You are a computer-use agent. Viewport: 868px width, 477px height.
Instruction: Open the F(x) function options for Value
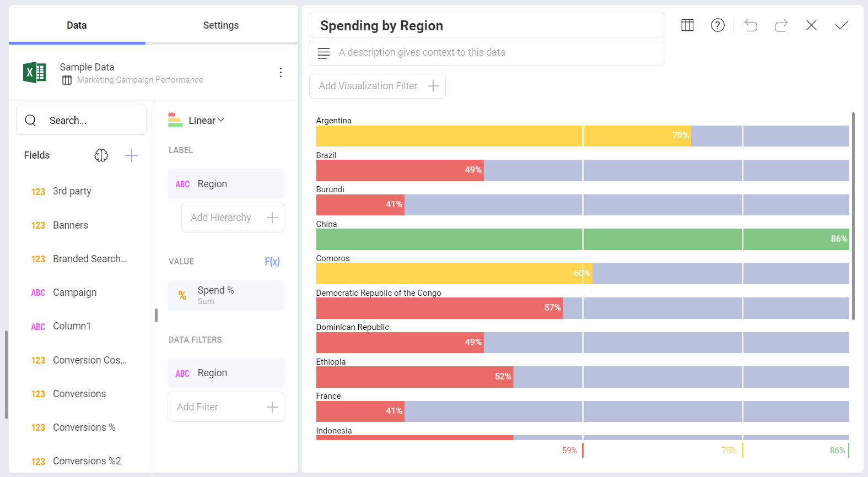pyautogui.click(x=272, y=261)
